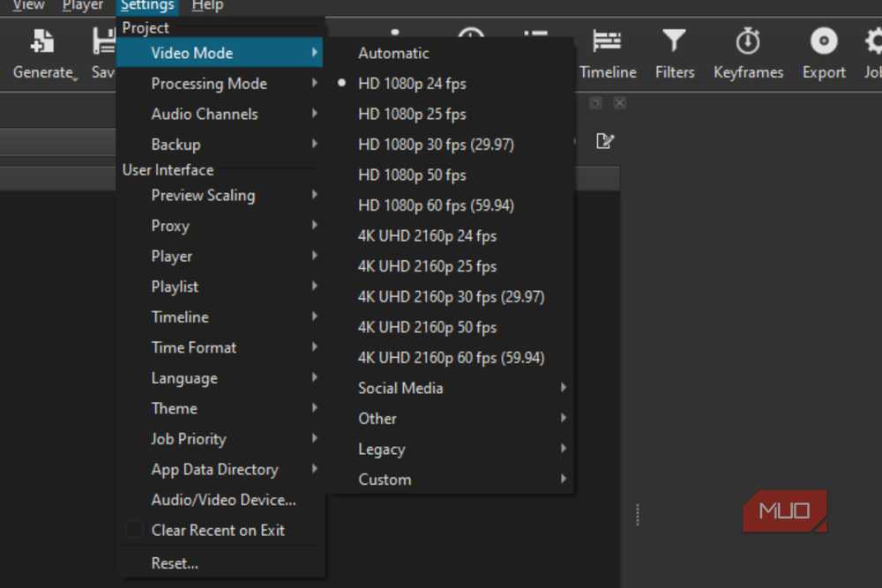Screen dimensions: 882x588
Task: Choose 4K UHD 2160p 50 fps
Action: tap(451, 326)
